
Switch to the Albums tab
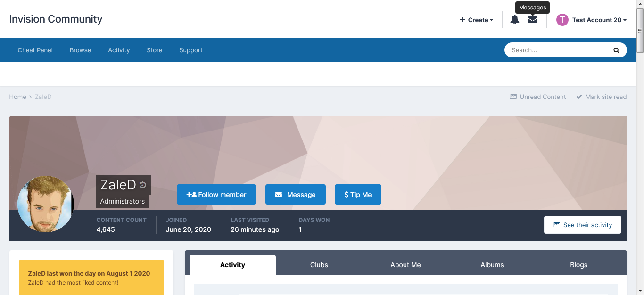click(x=492, y=265)
